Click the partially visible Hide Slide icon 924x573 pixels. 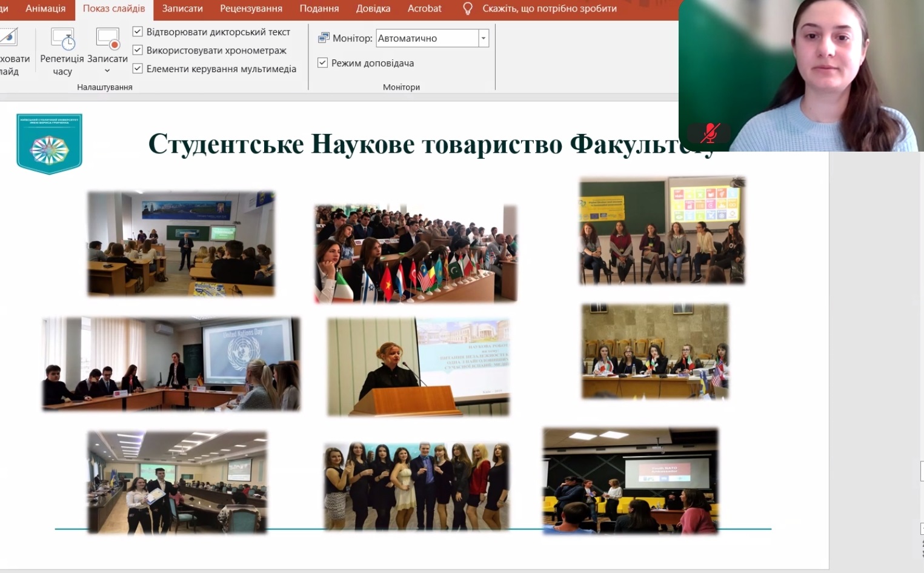8,38
